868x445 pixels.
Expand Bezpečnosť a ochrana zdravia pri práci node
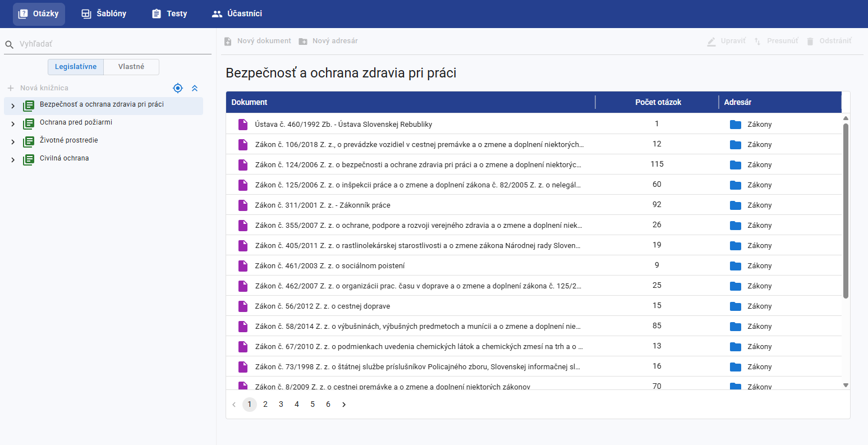click(x=13, y=106)
